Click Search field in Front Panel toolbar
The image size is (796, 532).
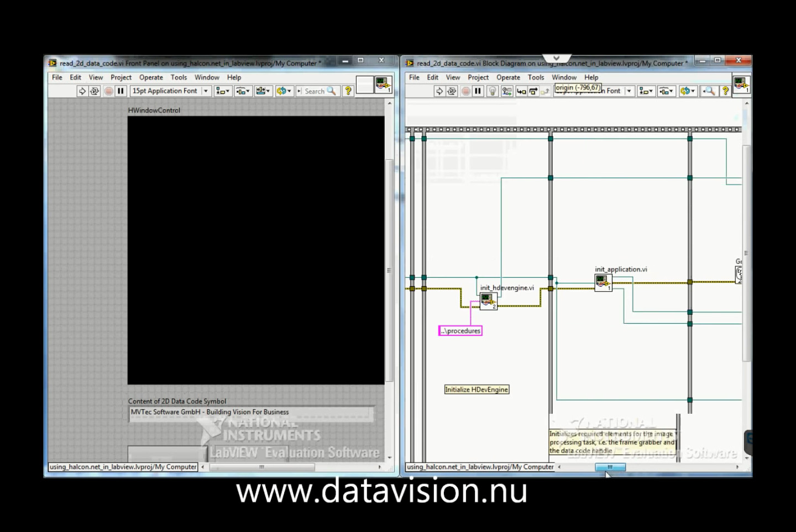coord(317,91)
